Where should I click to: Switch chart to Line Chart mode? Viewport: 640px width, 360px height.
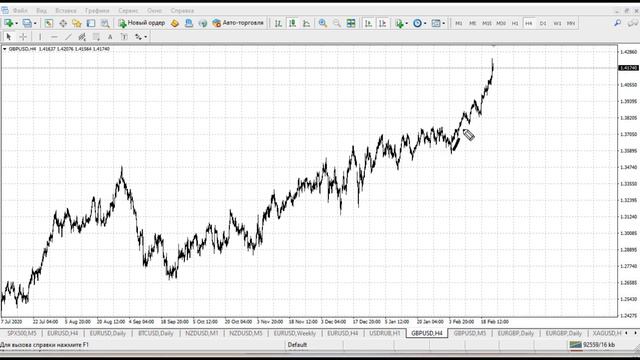pyautogui.click(x=307, y=23)
